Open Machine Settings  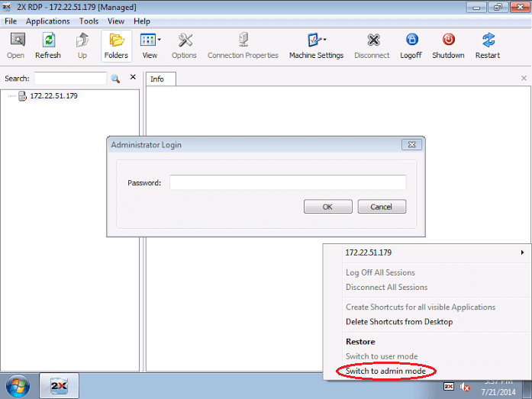(x=316, y=46)
